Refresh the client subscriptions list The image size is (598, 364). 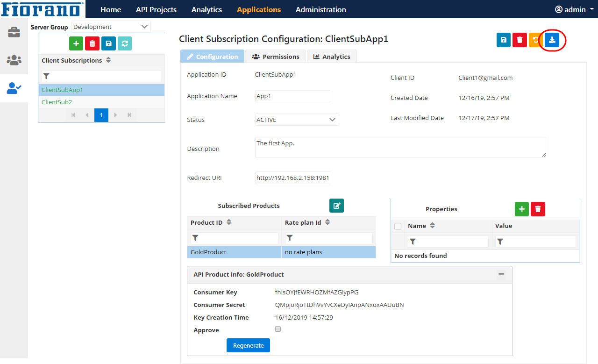click(x=125, y=43)
